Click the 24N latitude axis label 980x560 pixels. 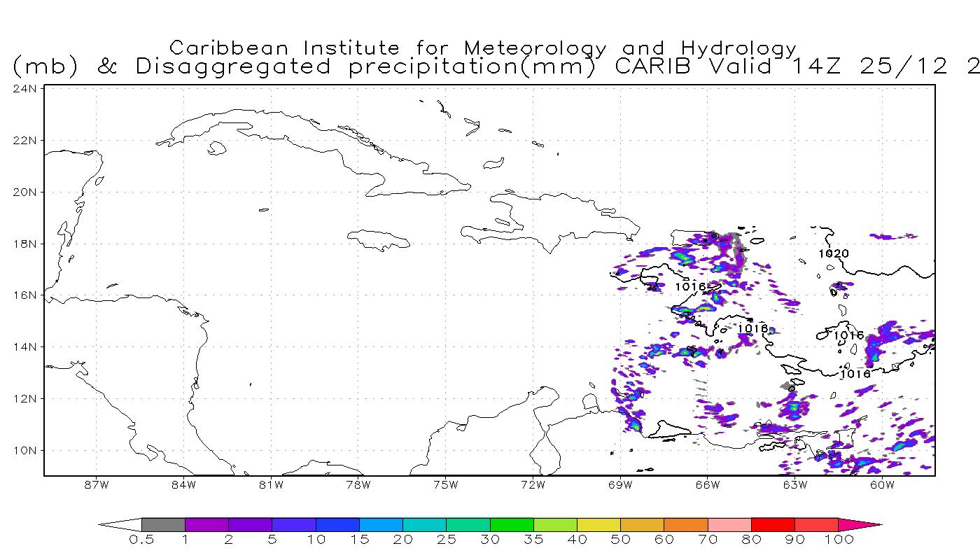[26, 89]
